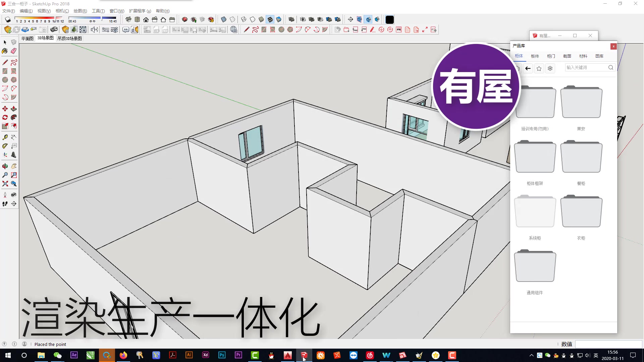Open the gear settings in 产品库
This screenshot has width=644, height=362.
point(550,68)
